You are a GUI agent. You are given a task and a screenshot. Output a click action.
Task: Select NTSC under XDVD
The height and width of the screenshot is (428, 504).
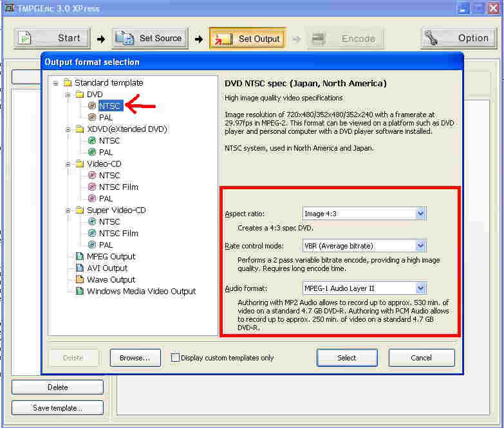coord(109,141)
